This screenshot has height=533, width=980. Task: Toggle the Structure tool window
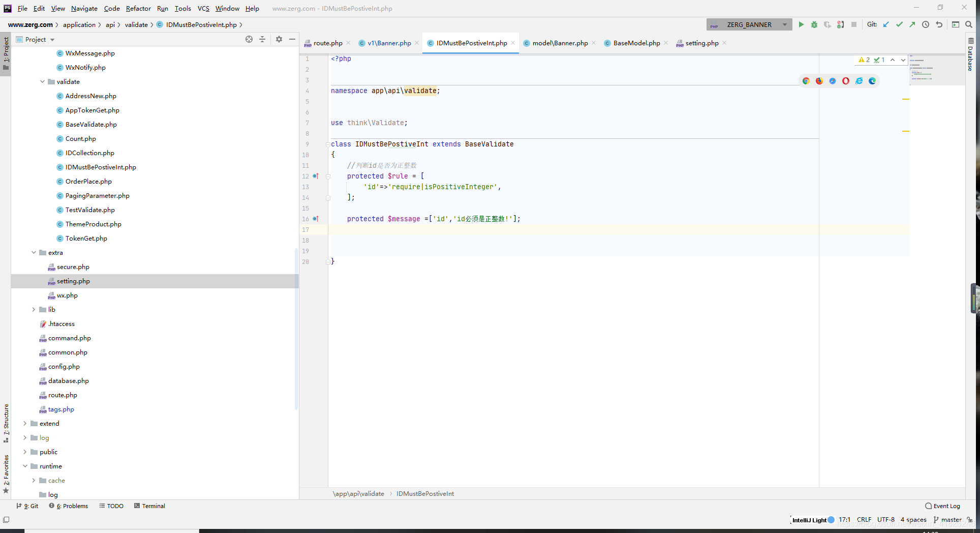pyautogui.click(x=6, y=423)
